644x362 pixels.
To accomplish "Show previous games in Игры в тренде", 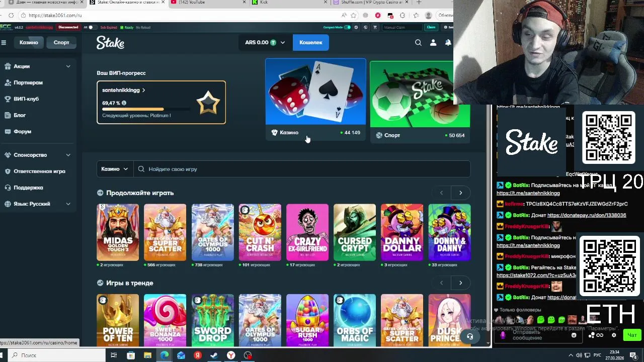I will point(441,283).
